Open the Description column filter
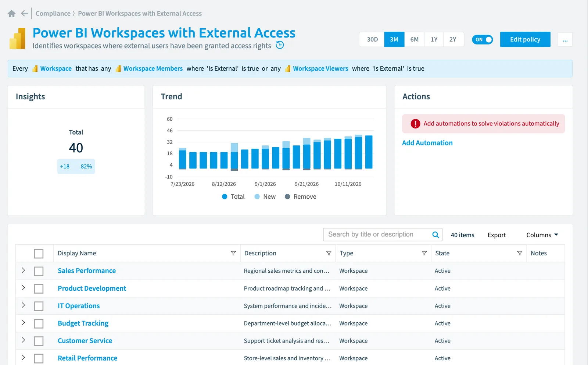This screenshot has width=588, height=365. point(329,253)
